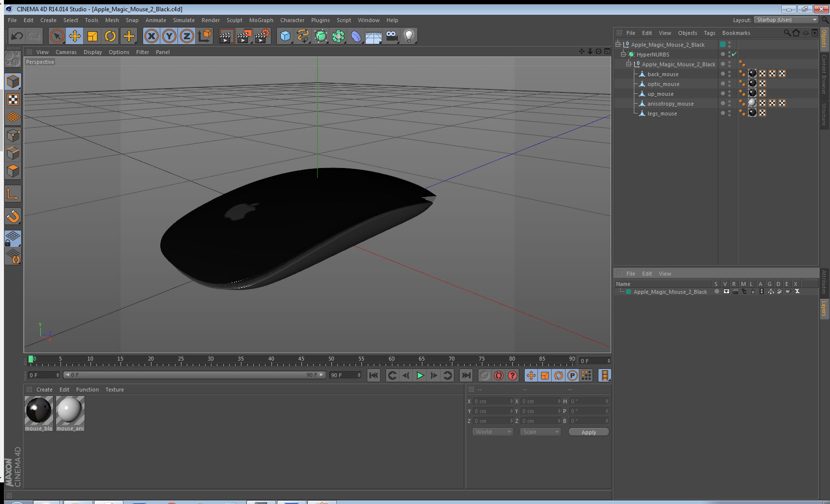Play the animation forward
This screenshot has width=830, height=504.
click(x=420, y=375)
